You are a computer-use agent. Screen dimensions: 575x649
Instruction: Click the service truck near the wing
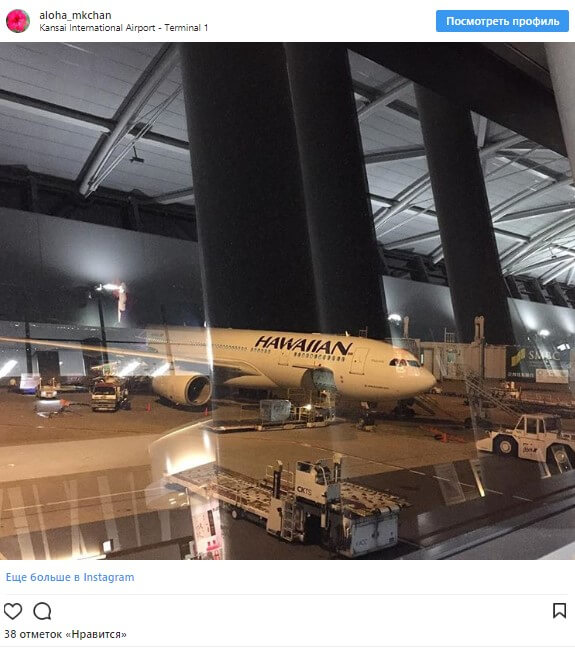tap(109, 395)
